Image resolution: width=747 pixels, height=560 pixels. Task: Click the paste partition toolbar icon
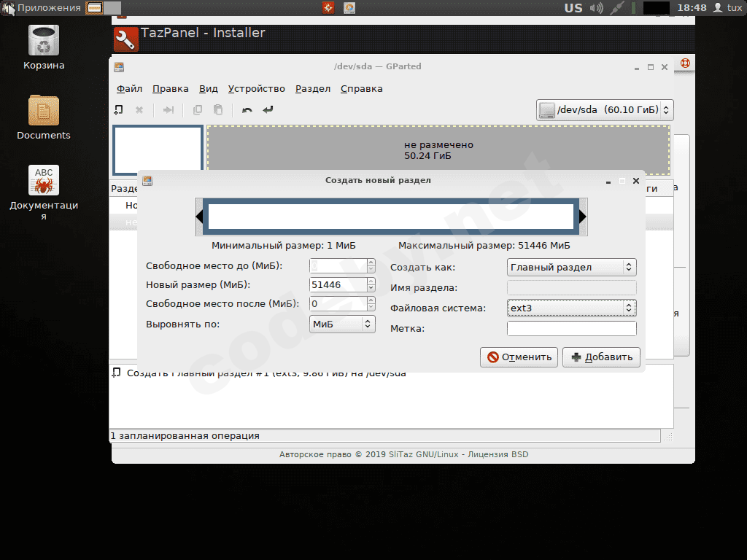coord(217,110)
